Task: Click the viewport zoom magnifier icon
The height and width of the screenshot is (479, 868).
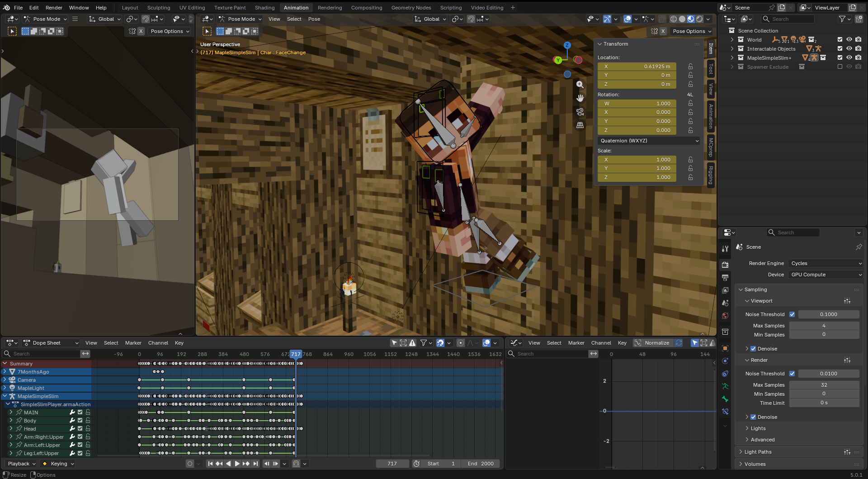Action: [580, 85]
